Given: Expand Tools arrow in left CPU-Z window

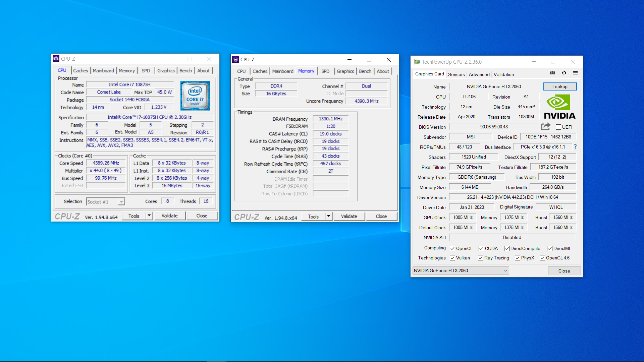Looking at the screenshot, I should tap(149, 216).
